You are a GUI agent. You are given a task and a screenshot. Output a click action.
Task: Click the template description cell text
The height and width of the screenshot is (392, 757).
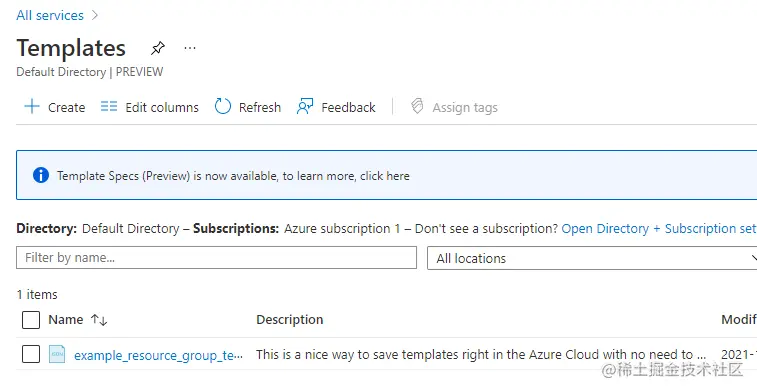pyautogui.click(x=481, y=354)
